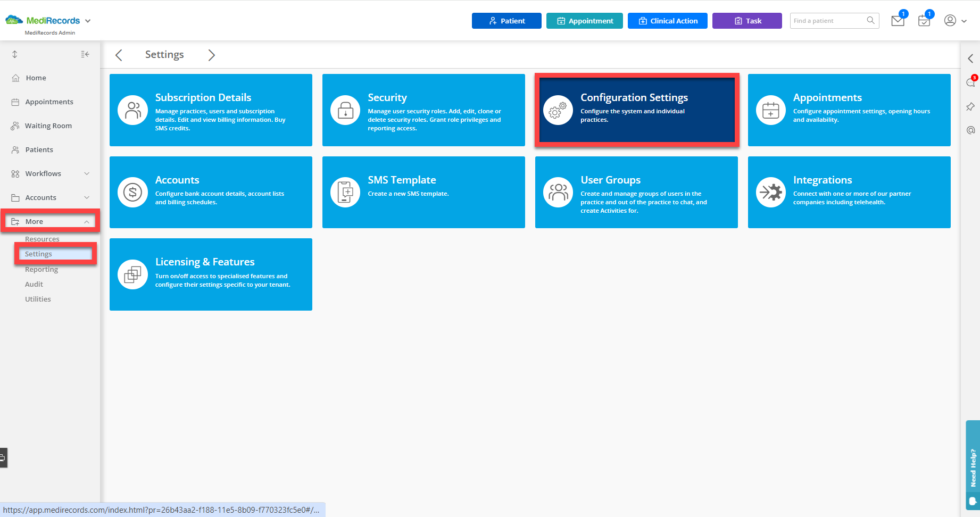Click the Waiting Room label in sidebar
Screen dimensions: 980x517
click(48, 126)
